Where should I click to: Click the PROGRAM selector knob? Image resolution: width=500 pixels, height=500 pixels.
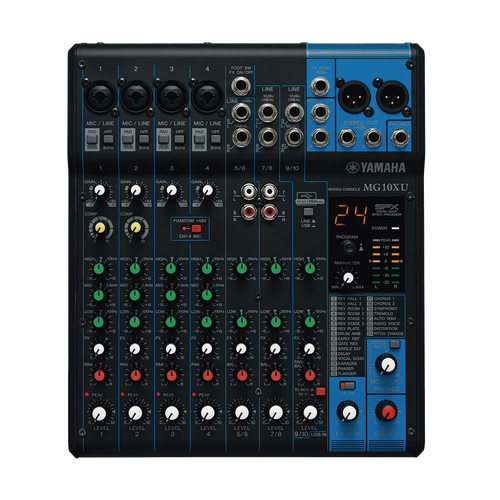click(x=349, y=247)
